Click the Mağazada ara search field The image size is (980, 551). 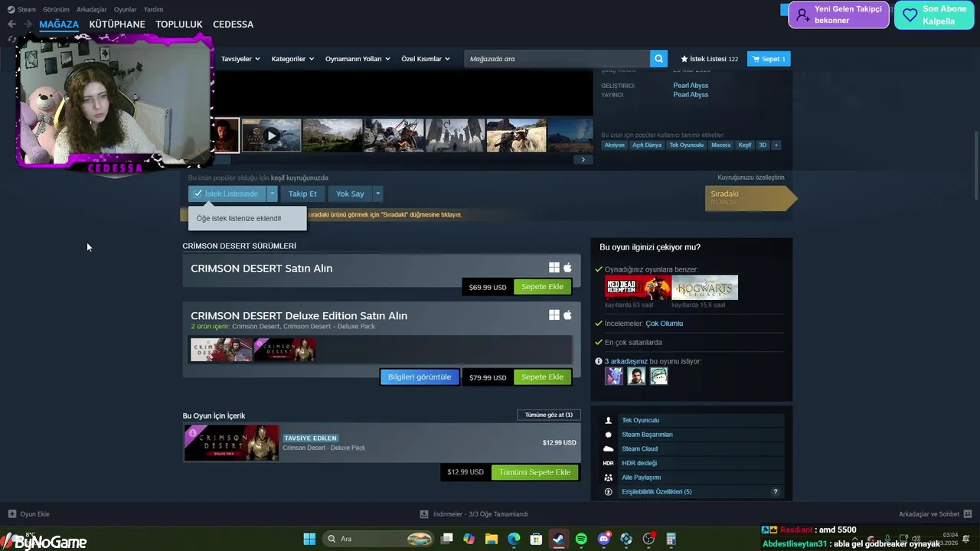pos(557,59)
